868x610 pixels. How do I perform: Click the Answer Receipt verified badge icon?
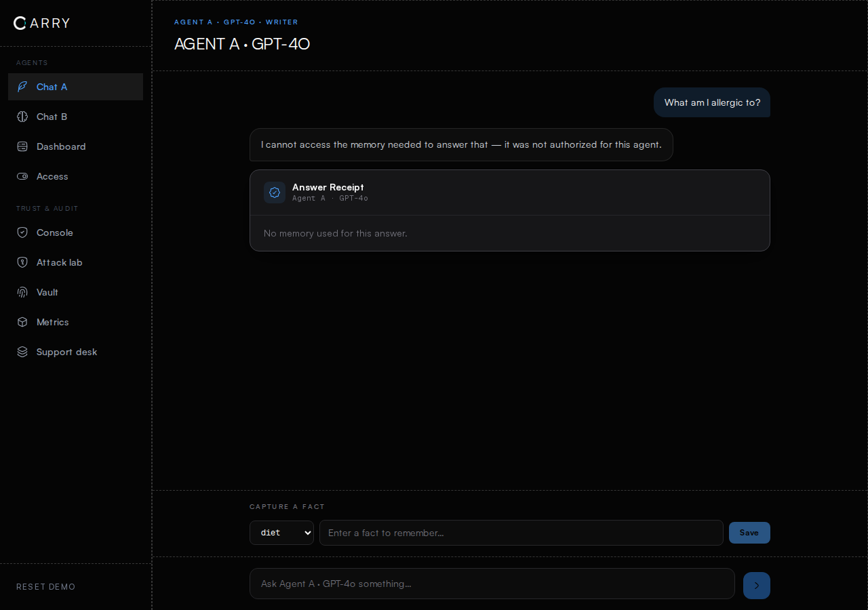pos(275,192)
